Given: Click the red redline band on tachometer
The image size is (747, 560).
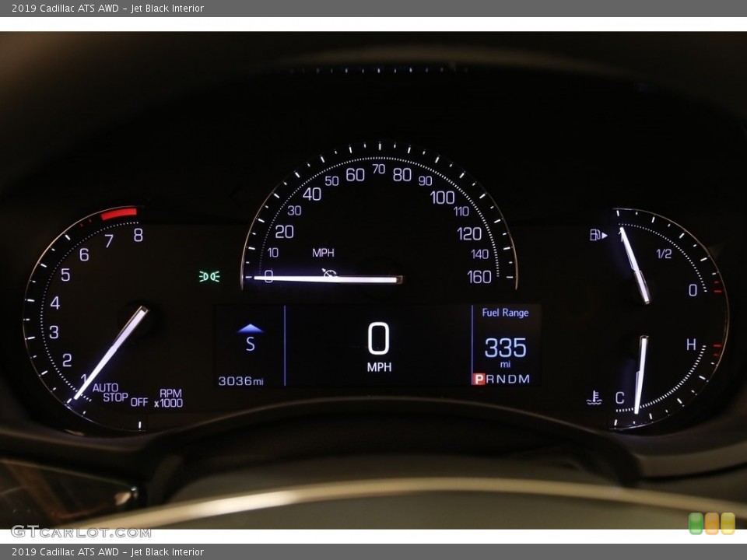Looking at the screenshot, I should point(119,213).
